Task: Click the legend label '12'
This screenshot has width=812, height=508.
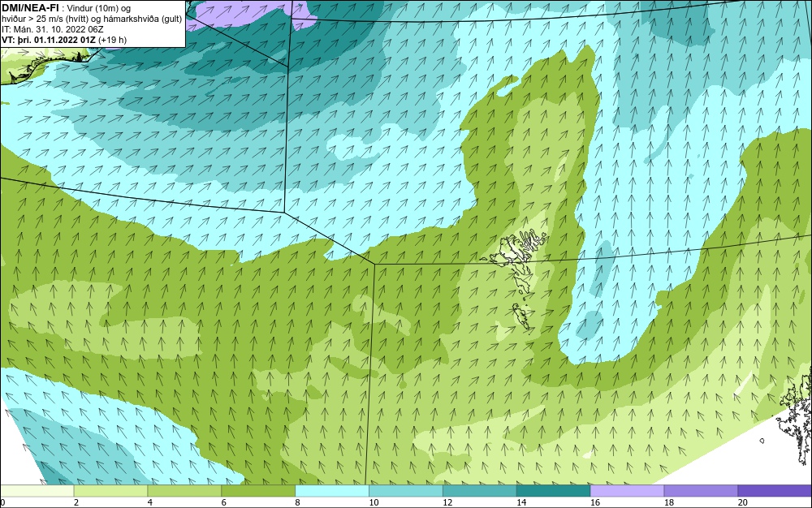Action: (x=447, y=502)
